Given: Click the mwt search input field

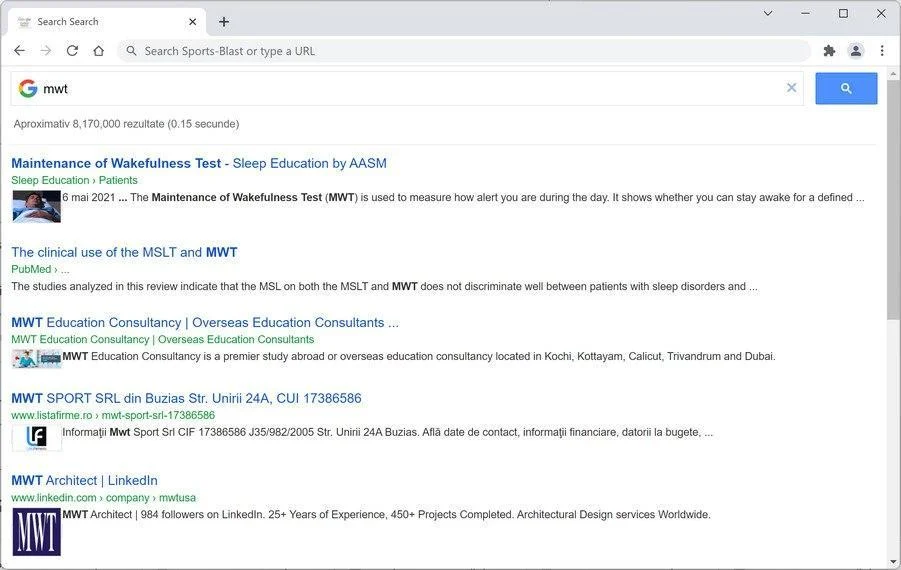Looking at the screenshot, I should click(x=407, y=88).
